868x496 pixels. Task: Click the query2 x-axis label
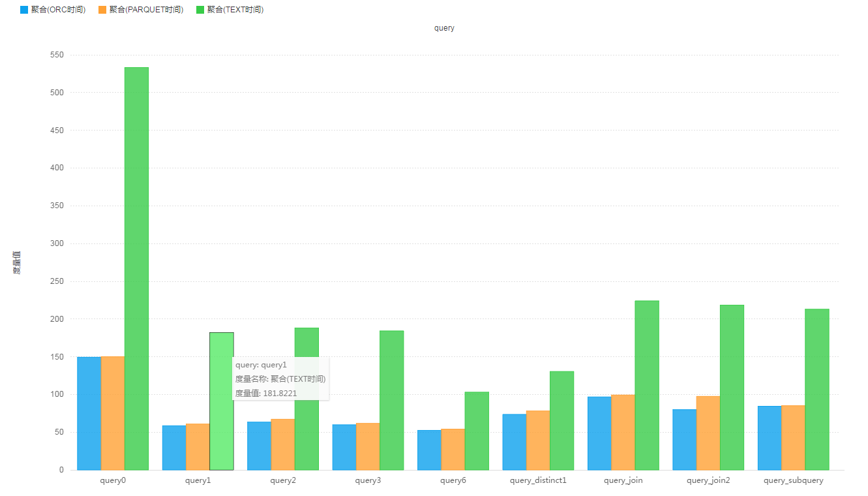coord(283,480)
